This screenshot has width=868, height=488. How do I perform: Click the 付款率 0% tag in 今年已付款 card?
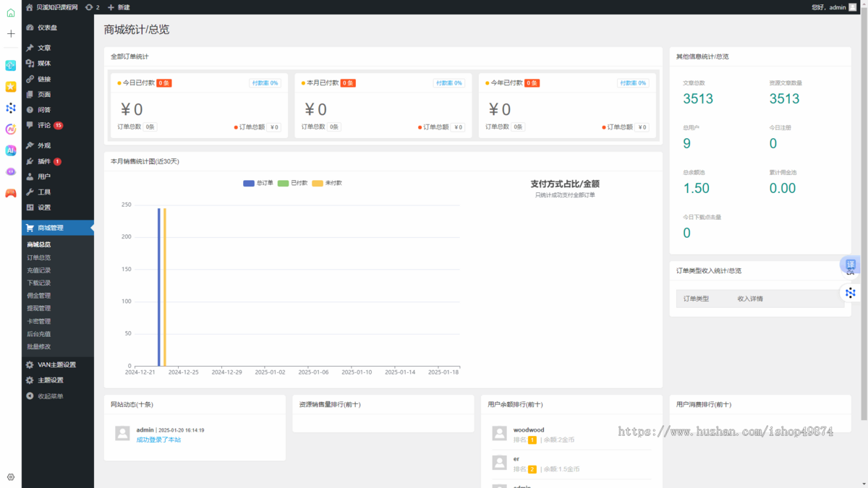[x=633, y=83]
